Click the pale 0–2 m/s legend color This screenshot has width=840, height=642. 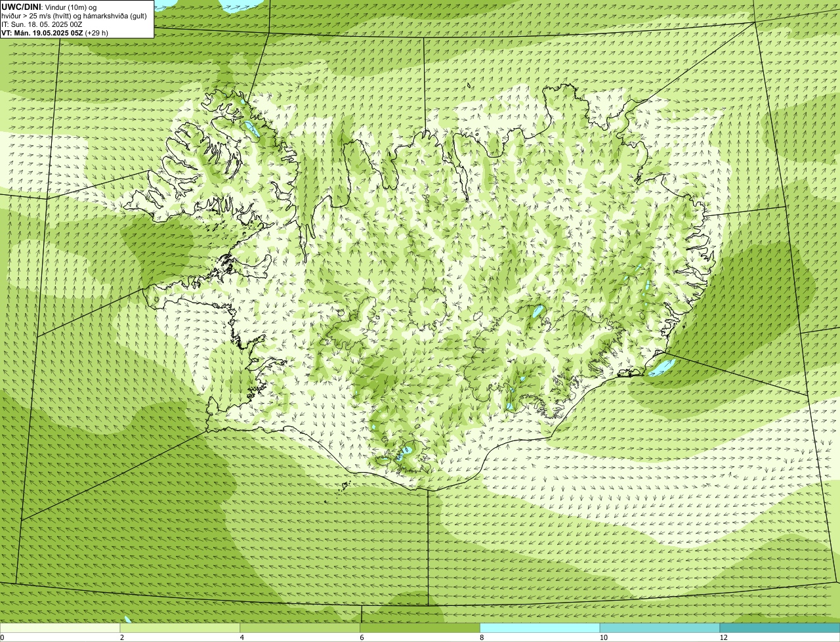[60, 628]
